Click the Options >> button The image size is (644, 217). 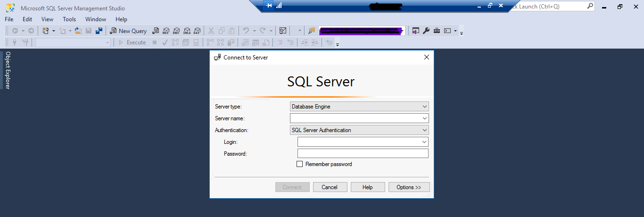[409, 187]
